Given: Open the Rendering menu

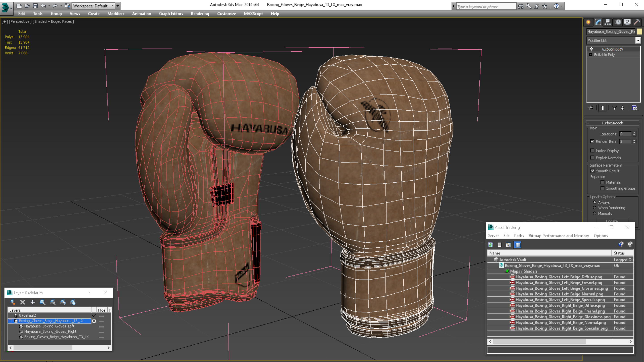Looking at the screenshot, I should [x=200, y=14].
